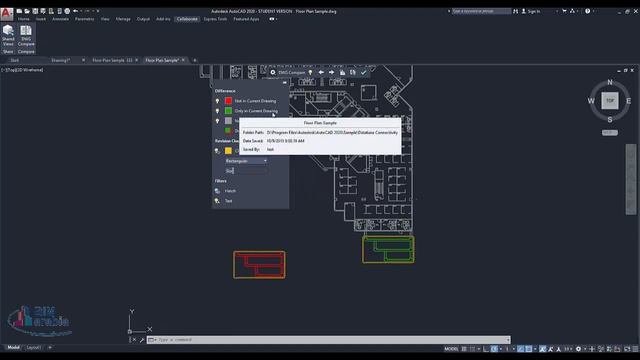Change the yellow revision cloud color swatch
The width and height of the screenshot is (640, 360).
click(228, 151)
